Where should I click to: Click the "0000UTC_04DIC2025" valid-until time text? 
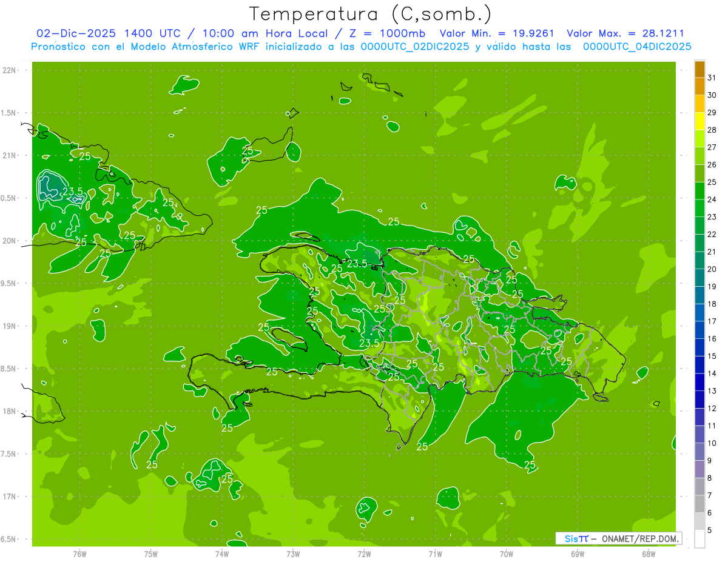click(636, 47)
